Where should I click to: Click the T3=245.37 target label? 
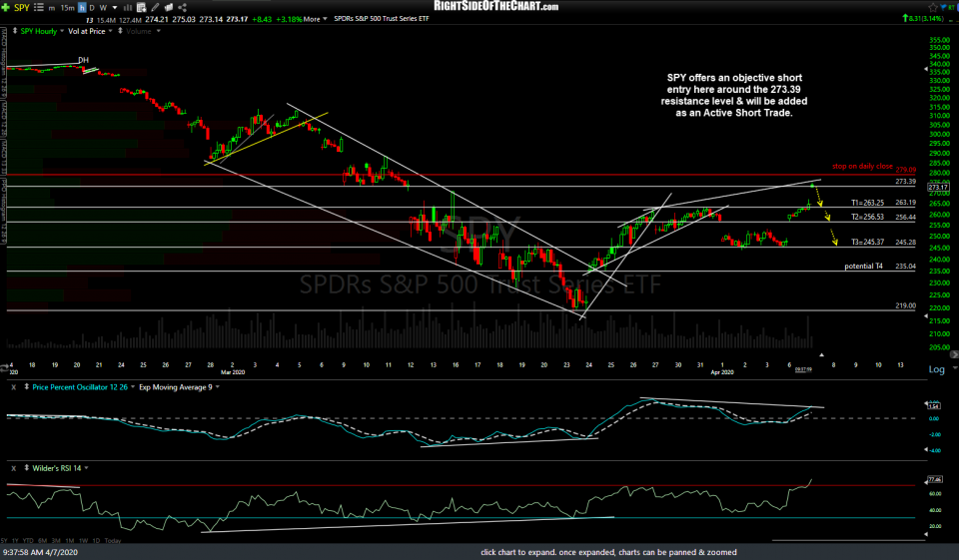[x=867, y=243]
